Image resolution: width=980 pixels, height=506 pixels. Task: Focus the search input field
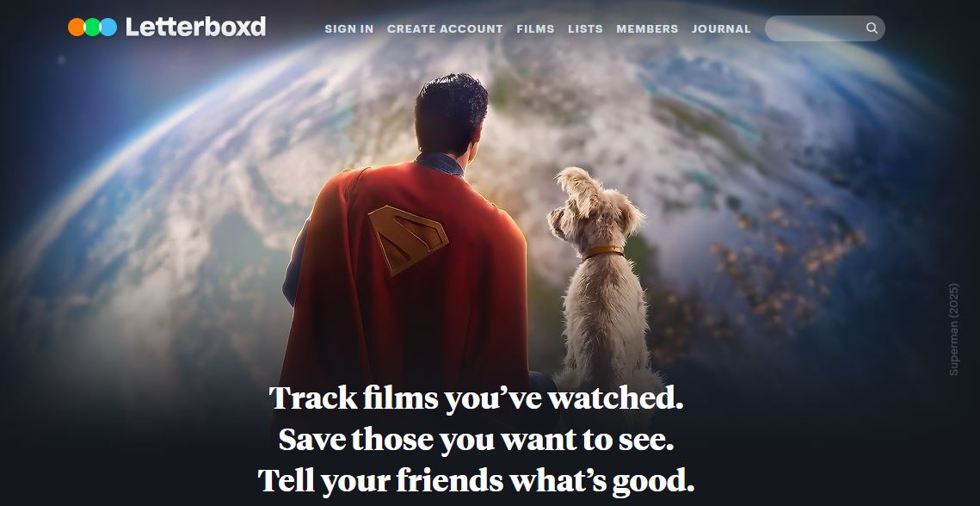[x=816, y=28]
